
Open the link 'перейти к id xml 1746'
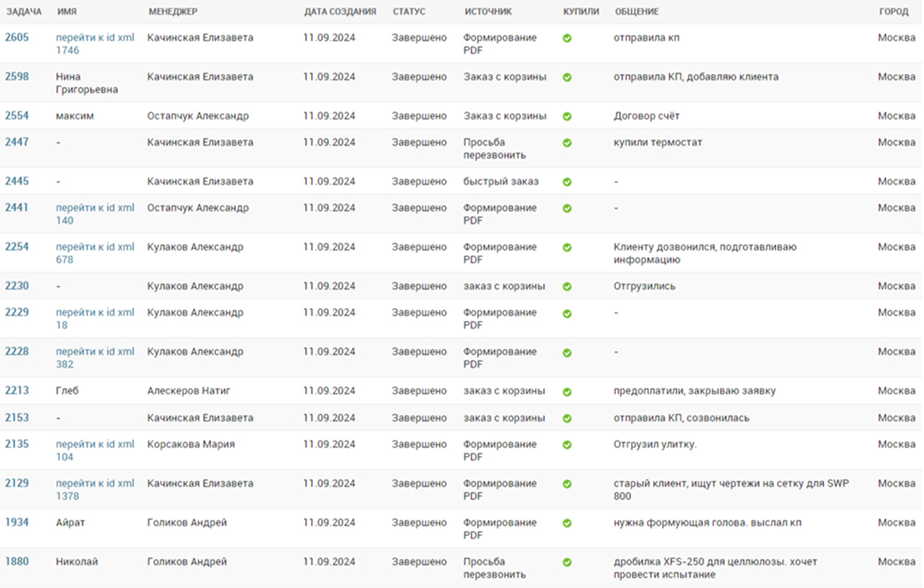coord(95,44)
